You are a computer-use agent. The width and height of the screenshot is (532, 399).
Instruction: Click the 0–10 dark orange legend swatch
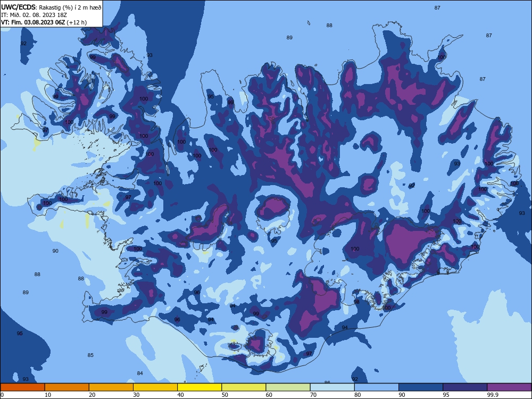tap(22, 387)
